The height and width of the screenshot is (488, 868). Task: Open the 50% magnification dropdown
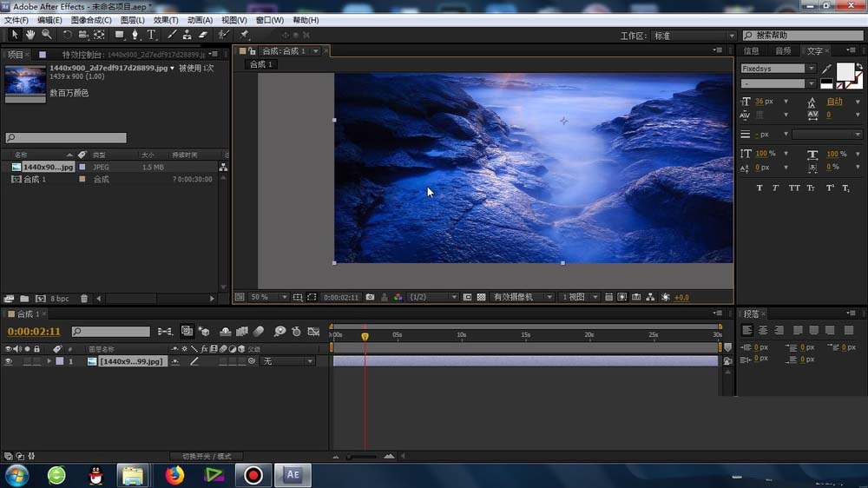(269, 297)
